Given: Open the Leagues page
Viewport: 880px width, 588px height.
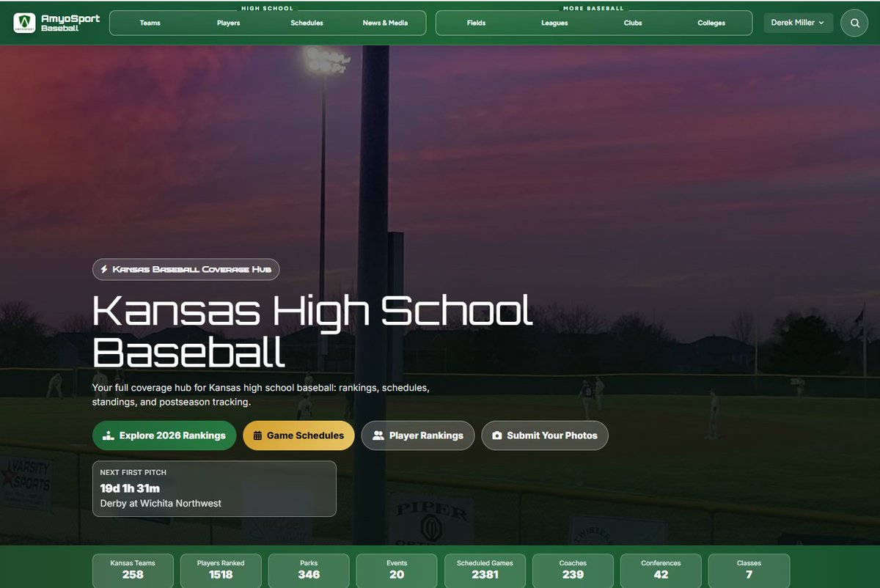Looking at the screenshot, I should [x=554, y=23].
